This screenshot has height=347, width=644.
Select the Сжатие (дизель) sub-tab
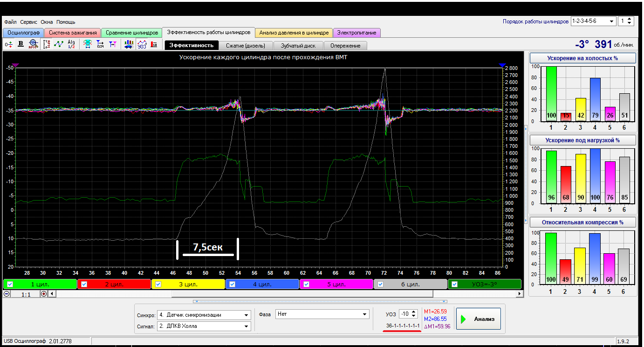click(x=246, y=45)
